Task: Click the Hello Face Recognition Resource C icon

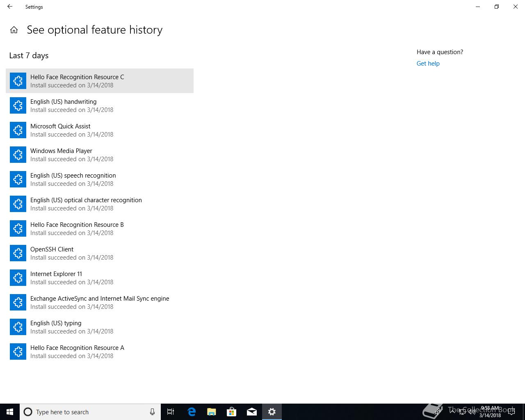Action: click(x=18, y=81)
